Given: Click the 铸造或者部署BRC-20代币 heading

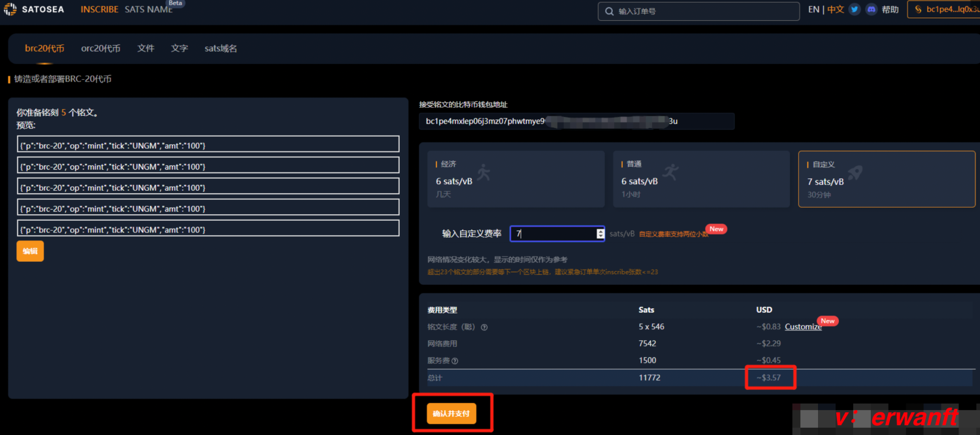Looking at the screenshot, I should [x=63, y=79].
